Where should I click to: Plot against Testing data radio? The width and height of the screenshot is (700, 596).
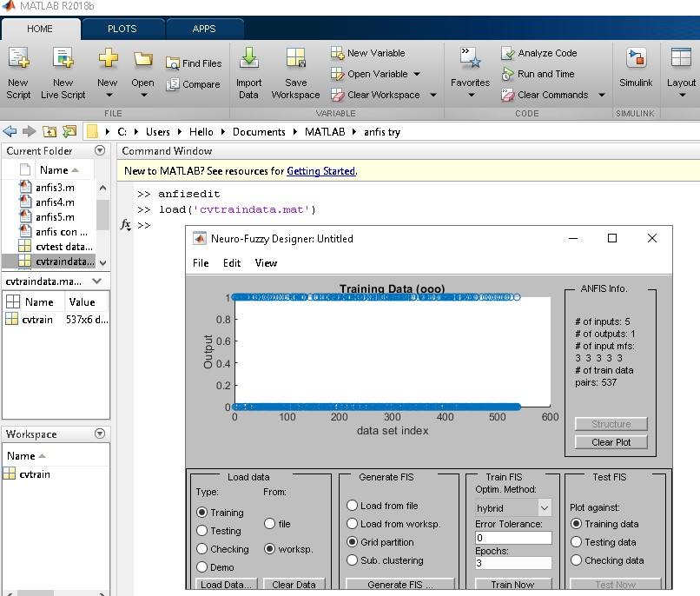[576, 541]
